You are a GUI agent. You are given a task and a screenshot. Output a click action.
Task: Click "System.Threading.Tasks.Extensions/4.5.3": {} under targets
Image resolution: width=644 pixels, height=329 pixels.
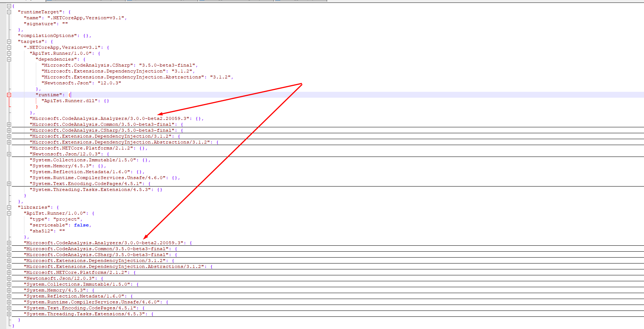point(96,189)
